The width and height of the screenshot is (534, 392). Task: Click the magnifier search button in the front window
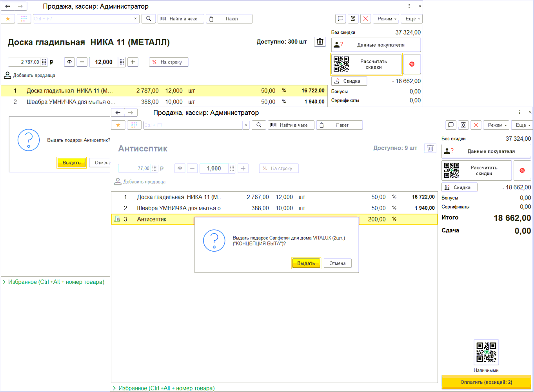point(259,125)
